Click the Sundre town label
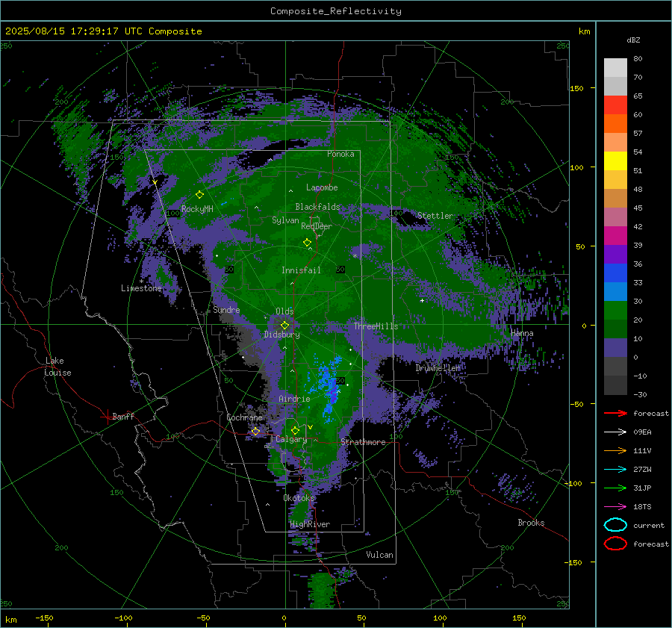The image size is (672, 628). [x=226, y=309]
